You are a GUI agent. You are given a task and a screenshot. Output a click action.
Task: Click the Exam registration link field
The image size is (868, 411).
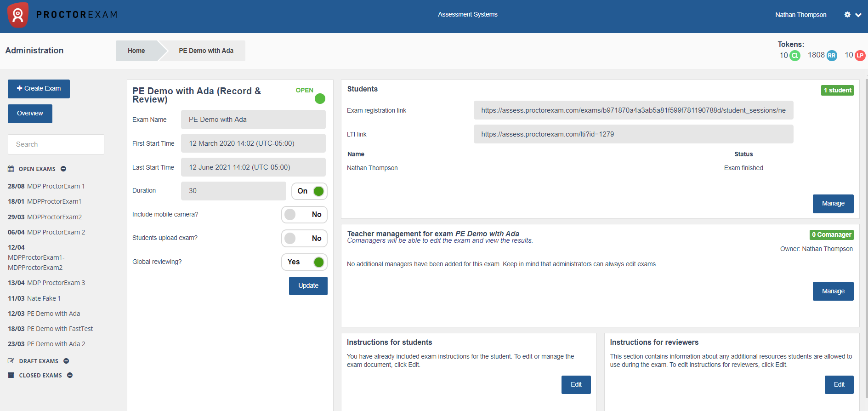633,110
